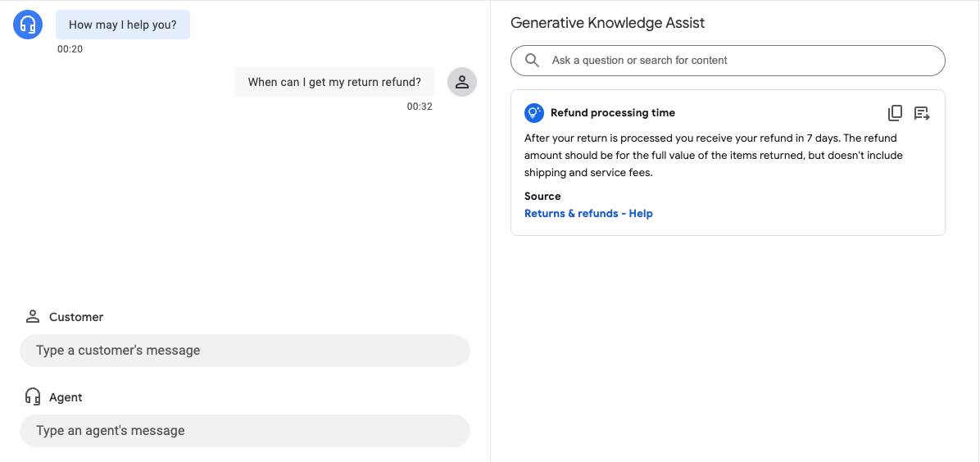Focus the agent's message input field
The image size is (980, 462).
point(245,431)
